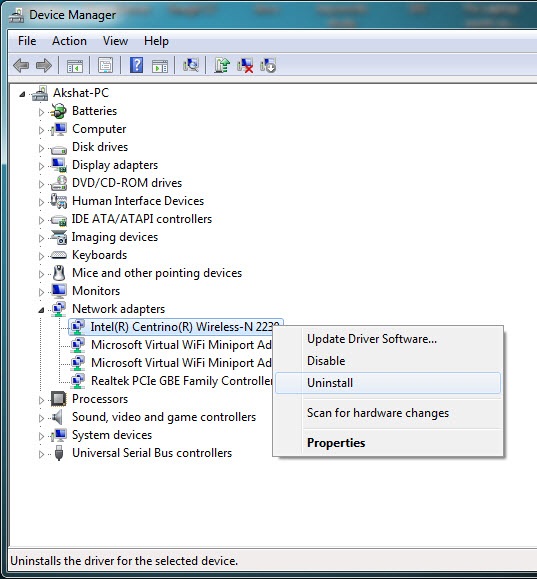Viewport: 537px width, 579px height.
Task: Select Realtek PCIe GBE Family Controller
Action: coord(182,381)
